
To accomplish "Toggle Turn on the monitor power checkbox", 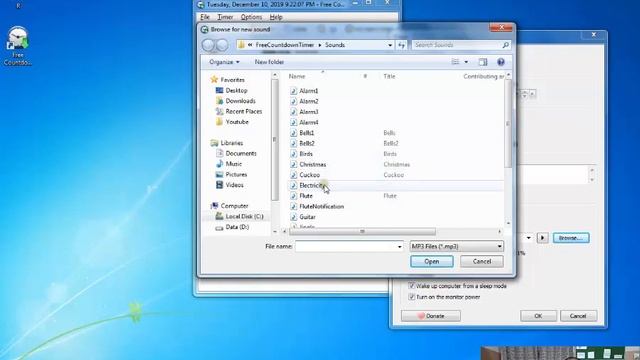I will [x=411, y=297].
